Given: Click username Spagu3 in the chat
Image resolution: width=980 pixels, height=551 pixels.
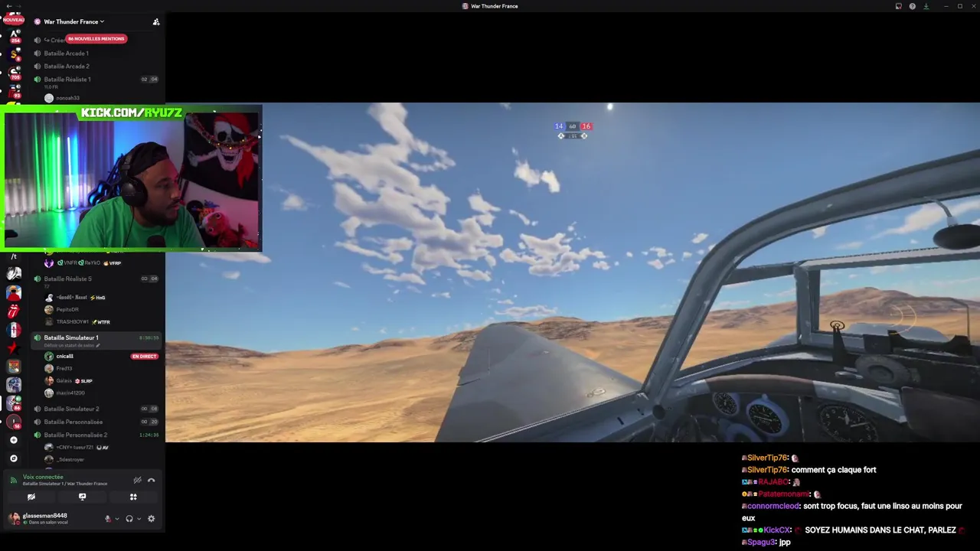Looking at the screenshot, I should [761, 542].
